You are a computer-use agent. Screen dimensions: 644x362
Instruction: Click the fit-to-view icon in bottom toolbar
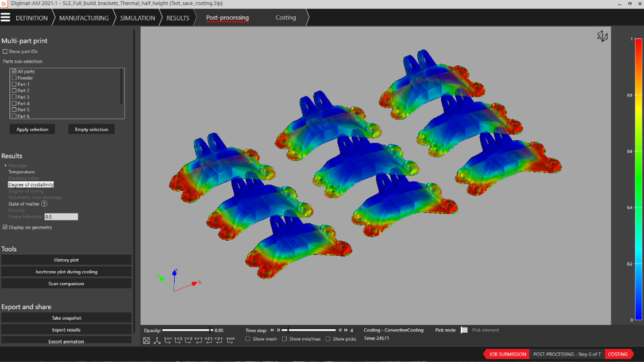click(146, 341)
